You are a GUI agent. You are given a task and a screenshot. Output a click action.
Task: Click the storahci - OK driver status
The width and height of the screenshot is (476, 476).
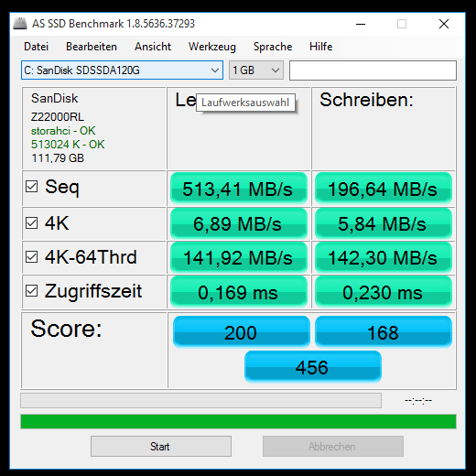pos(63,131)
